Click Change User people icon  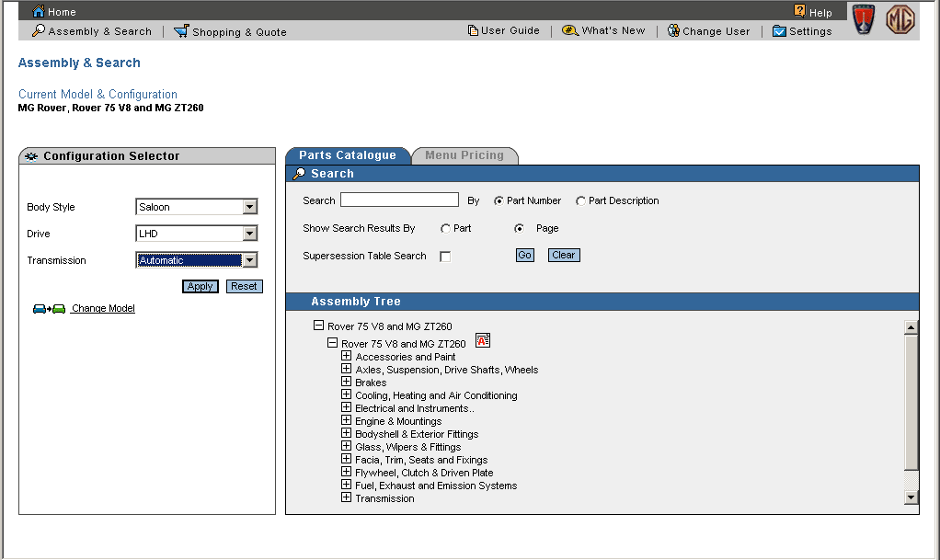click(673, 30)
